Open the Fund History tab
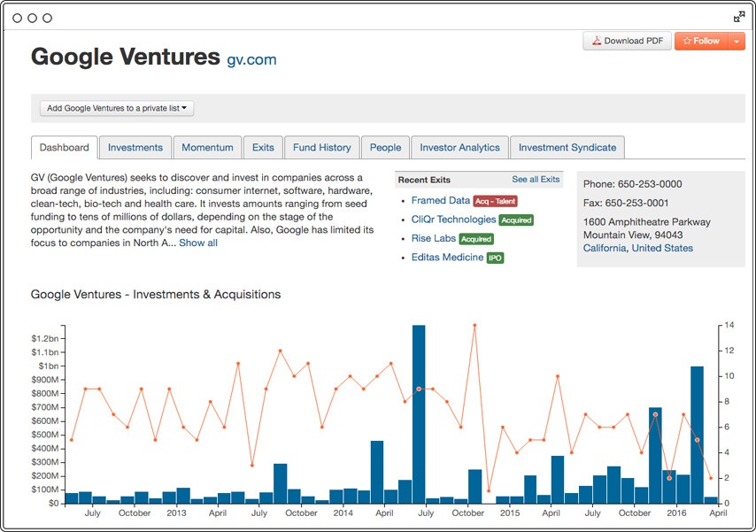756x532 pixels. (321, 148)
